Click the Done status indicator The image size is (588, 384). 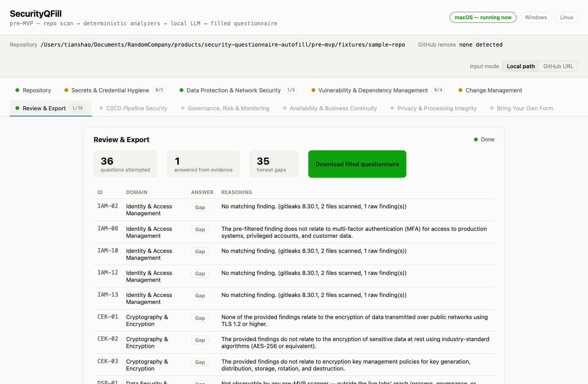point(484,139)
